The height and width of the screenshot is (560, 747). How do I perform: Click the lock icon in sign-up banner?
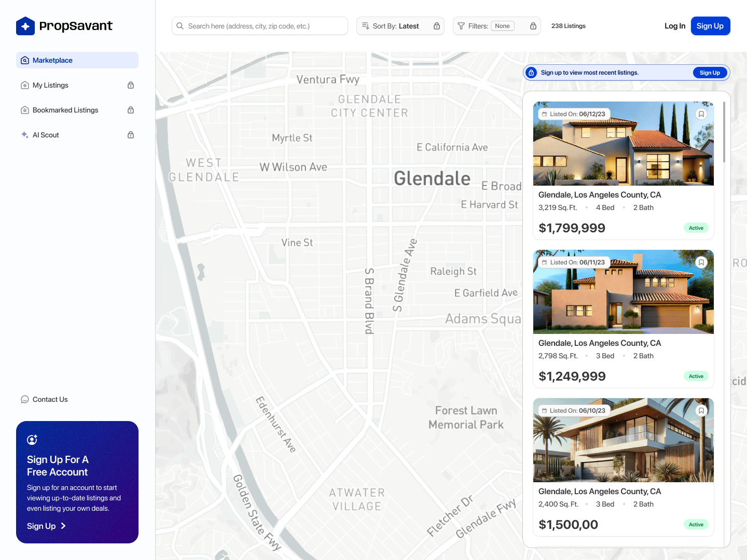point(531,73)
